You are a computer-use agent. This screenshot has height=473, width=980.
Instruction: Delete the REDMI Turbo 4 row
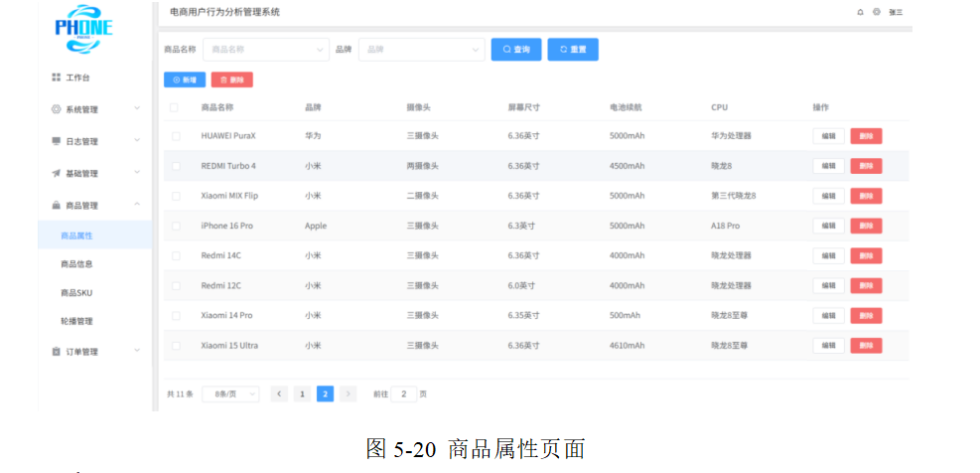[x=866, y=166]
